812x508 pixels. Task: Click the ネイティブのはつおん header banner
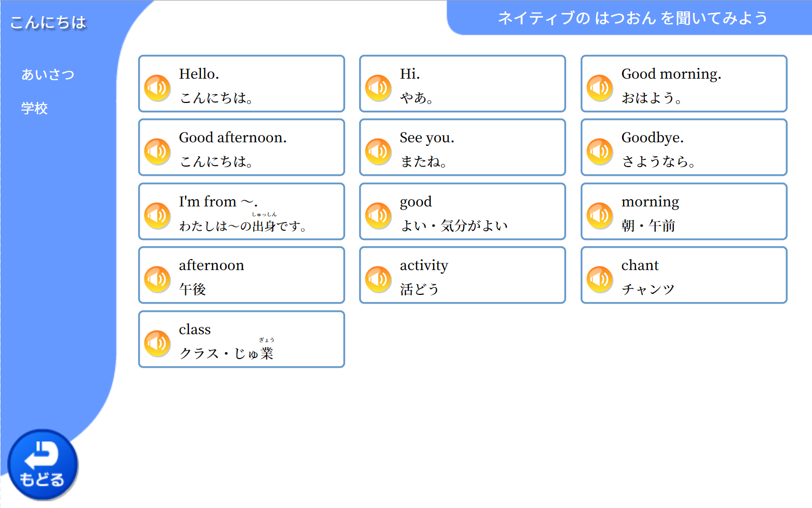631,18
